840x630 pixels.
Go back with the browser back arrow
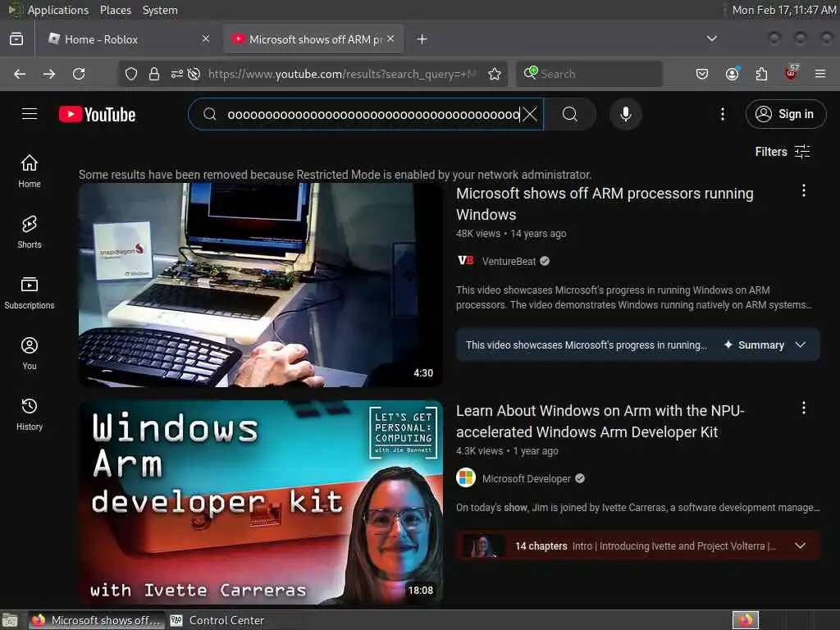coord(20,74)
